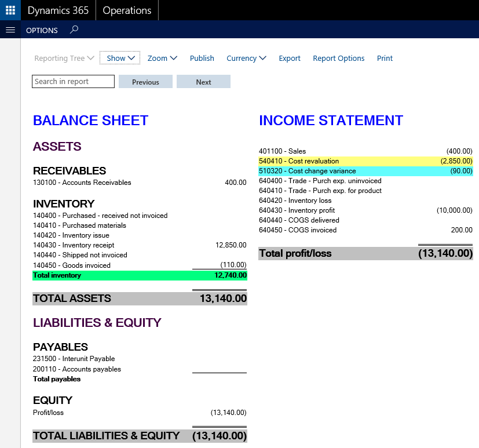Select the yellow Cost revaluation row
479x448 pixels.
(x=365, y=161)
